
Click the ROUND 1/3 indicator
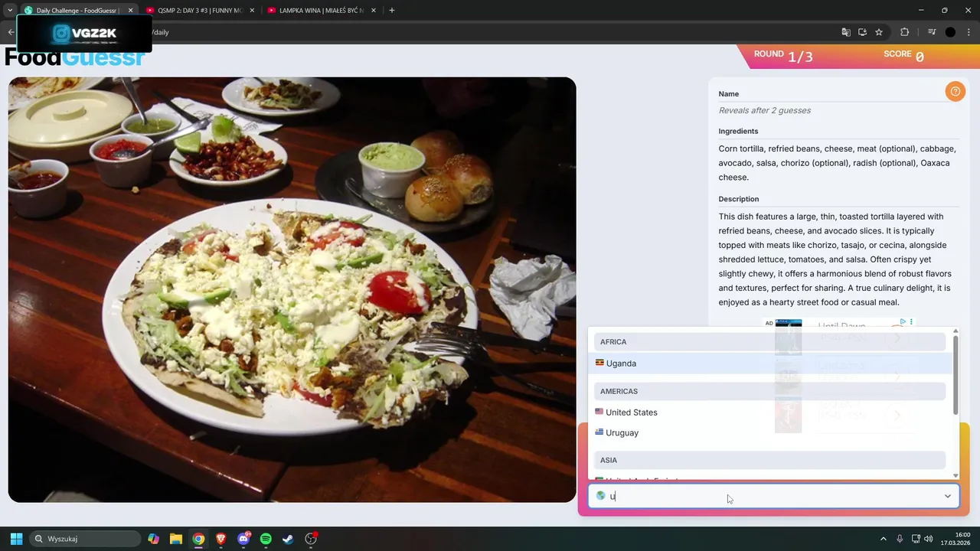tap(783, 56)
